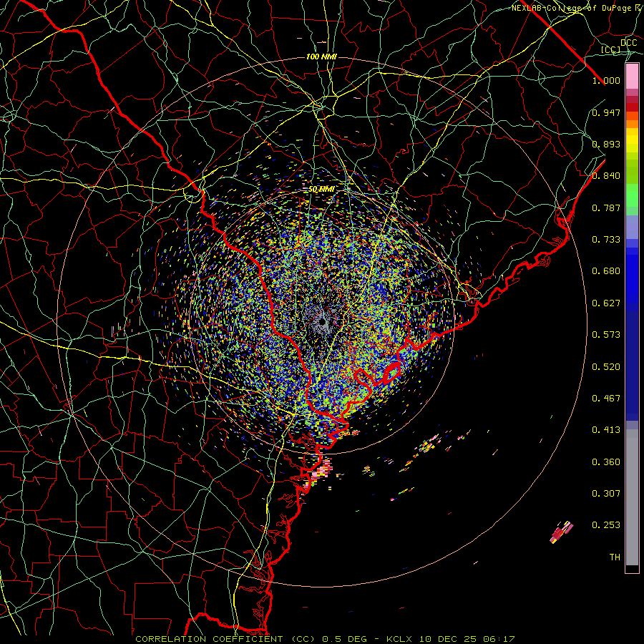644x644 pixels.
Task: Click the 0.520 scale value
Action: coord(606,366)
